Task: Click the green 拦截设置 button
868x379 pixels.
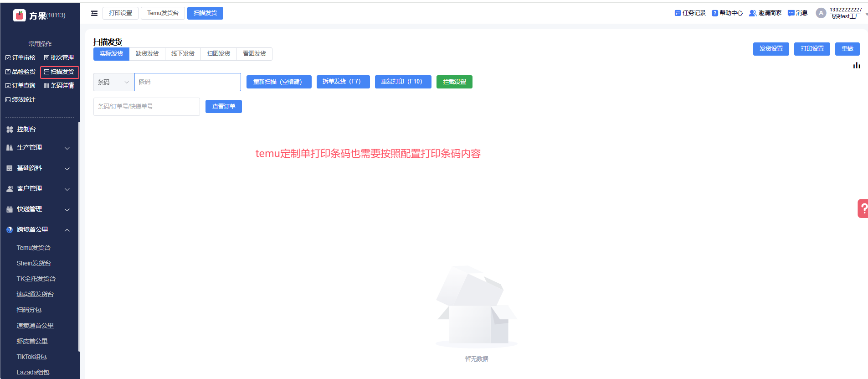Action: tap(454, 82)
